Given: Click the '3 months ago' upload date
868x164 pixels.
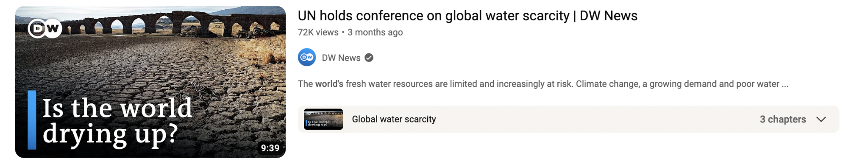Looking at the screenshot, I should 375,32.
